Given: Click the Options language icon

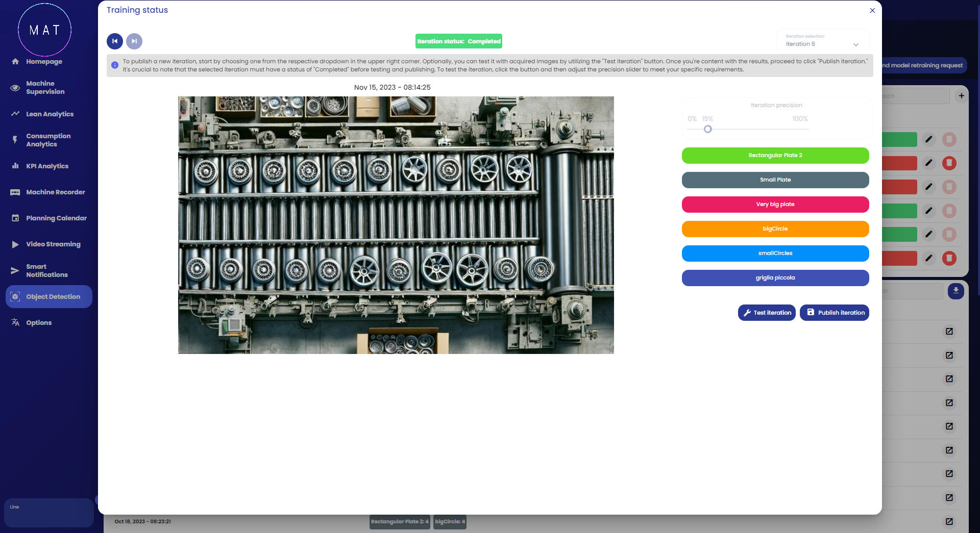Looking at the screenshot, I should (x=15, y=322).
